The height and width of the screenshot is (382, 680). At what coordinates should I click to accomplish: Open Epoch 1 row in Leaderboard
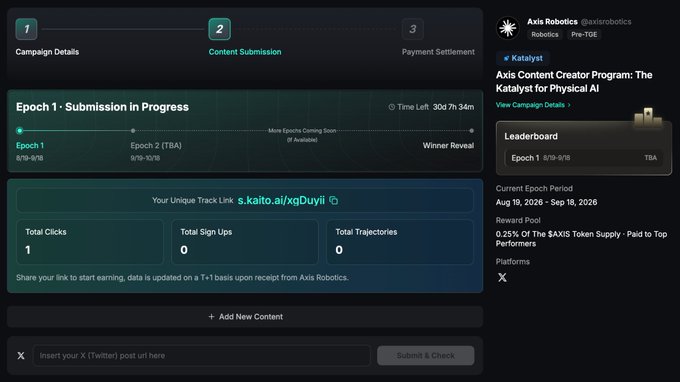tap(584, 158)
